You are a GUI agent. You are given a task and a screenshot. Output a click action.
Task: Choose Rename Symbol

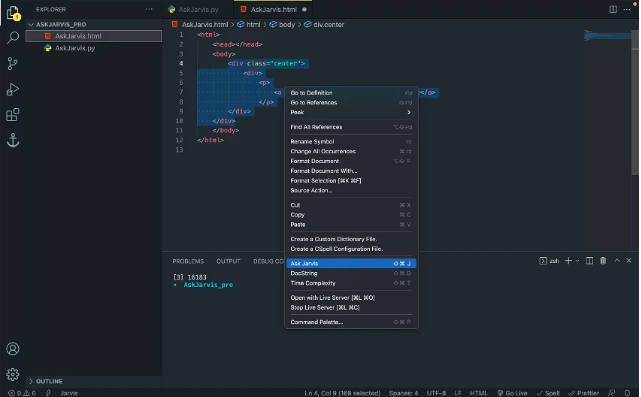351,141
